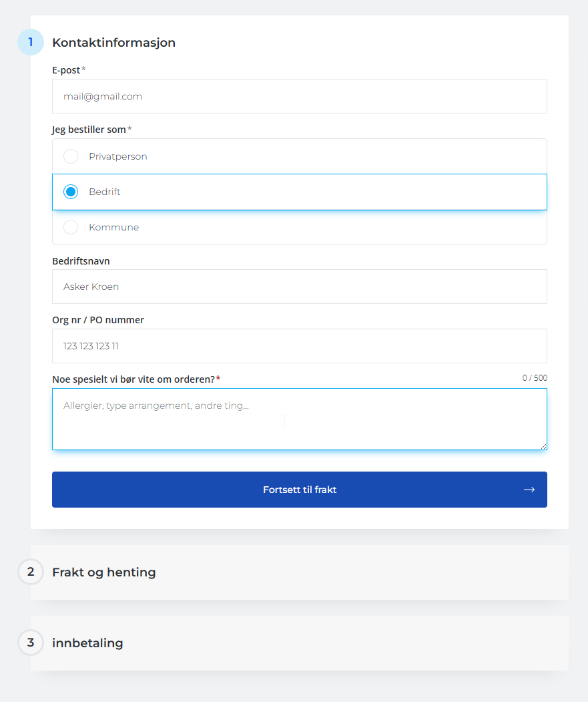Grab the textarea resize handle
588x702 pixels.
(543, 446)
